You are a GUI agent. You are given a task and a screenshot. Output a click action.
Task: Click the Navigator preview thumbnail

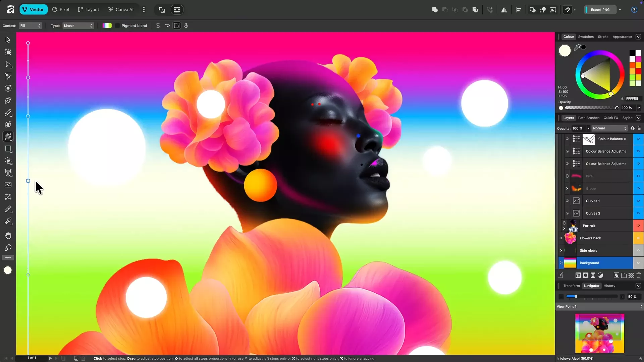click(599, 334)
